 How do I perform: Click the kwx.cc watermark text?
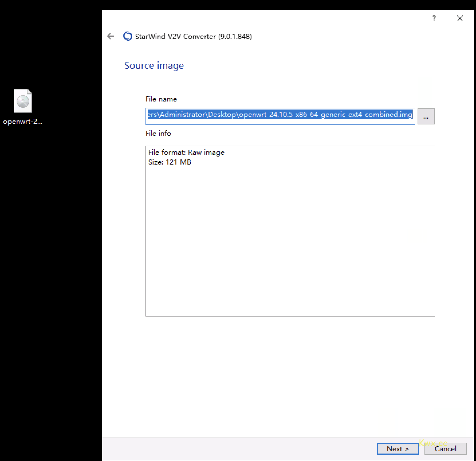(x=433, y=443)
